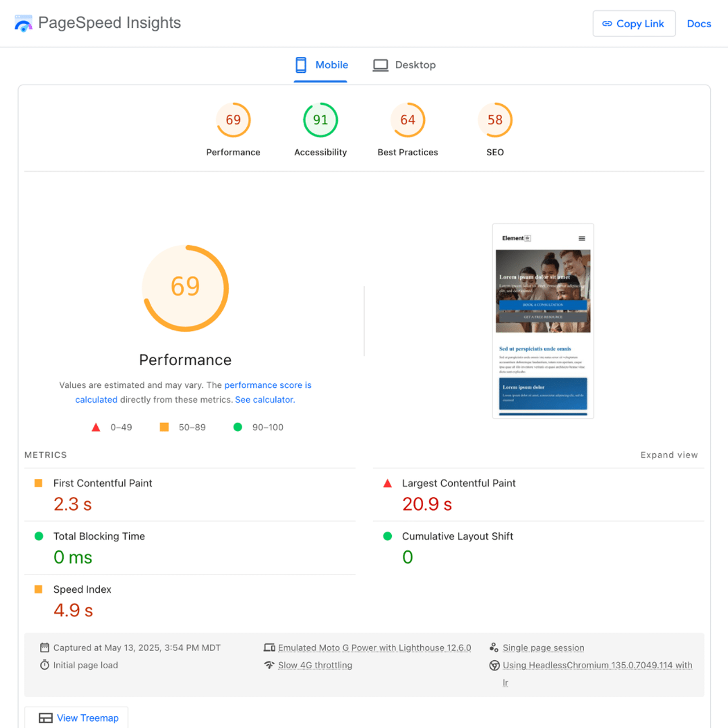Click the session icon beside Single page session
The width and height of the screenshot is (728, 728).
[x=494, y=647]
